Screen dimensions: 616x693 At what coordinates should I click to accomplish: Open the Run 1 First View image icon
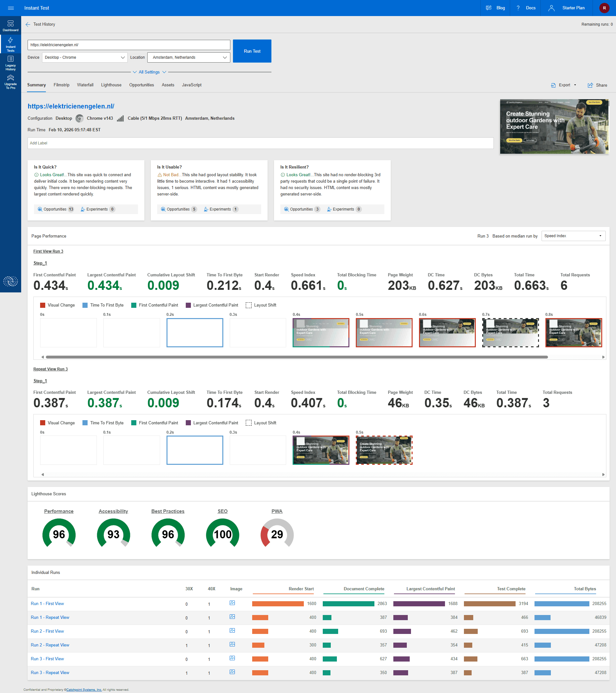232,603
